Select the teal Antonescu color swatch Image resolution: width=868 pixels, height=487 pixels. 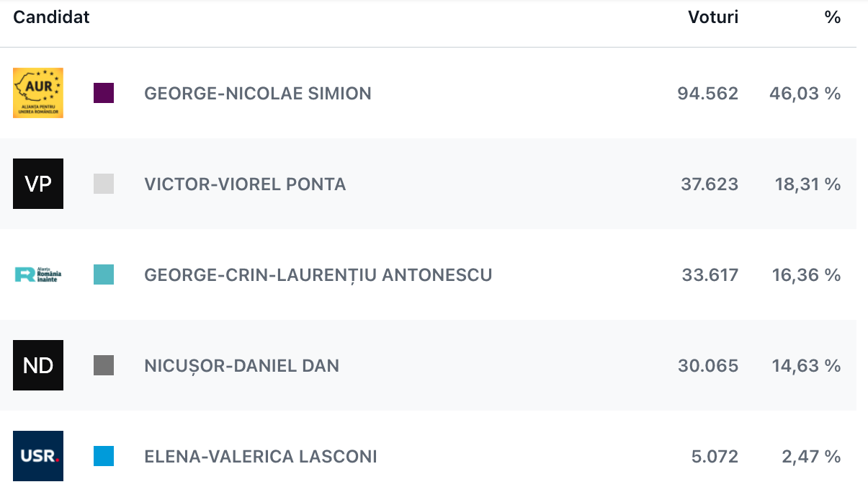tap(104, 274)
